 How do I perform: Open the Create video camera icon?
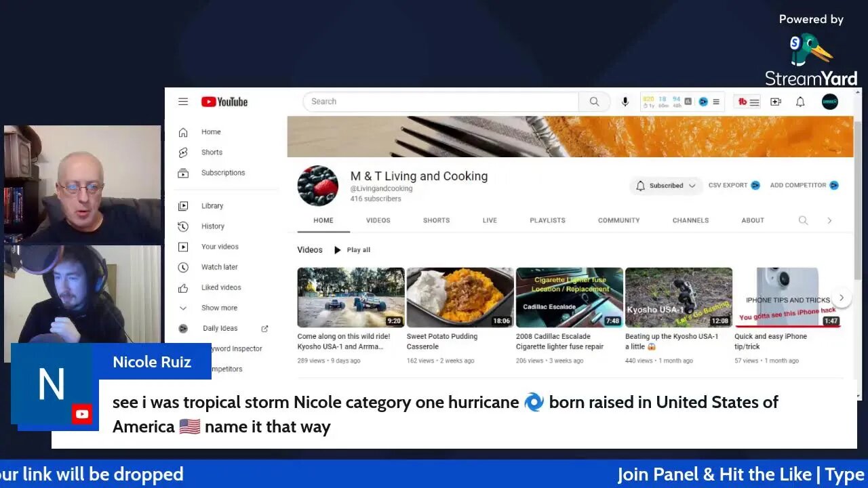click(776, 102)
